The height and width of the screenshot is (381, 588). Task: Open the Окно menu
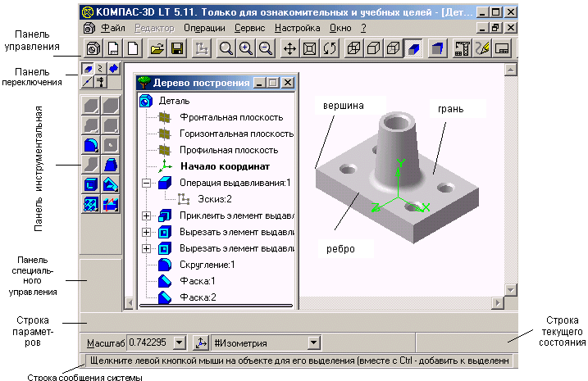[340, 28]
